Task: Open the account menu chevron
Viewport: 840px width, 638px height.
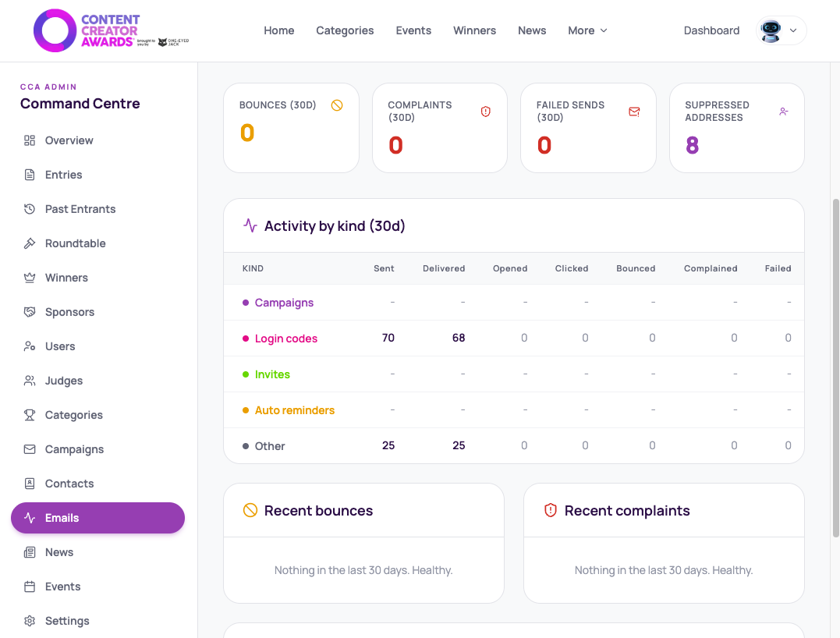Action: pos(793,30)
